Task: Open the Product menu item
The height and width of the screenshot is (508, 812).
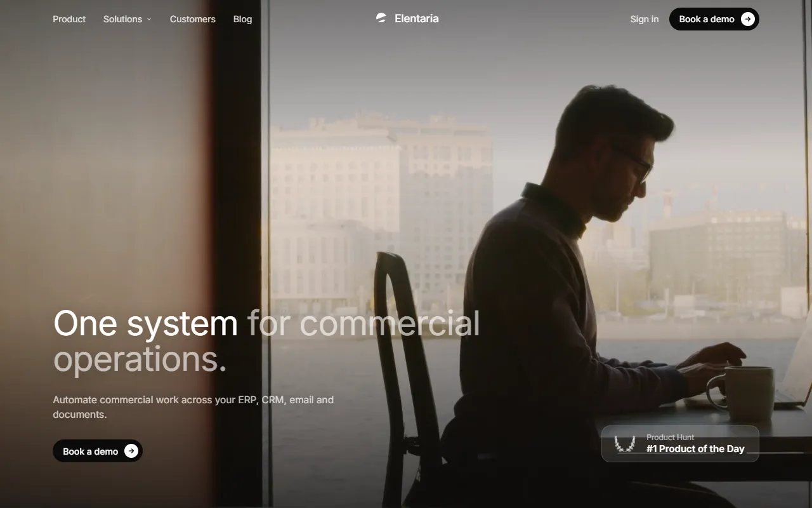Action: 69,19
